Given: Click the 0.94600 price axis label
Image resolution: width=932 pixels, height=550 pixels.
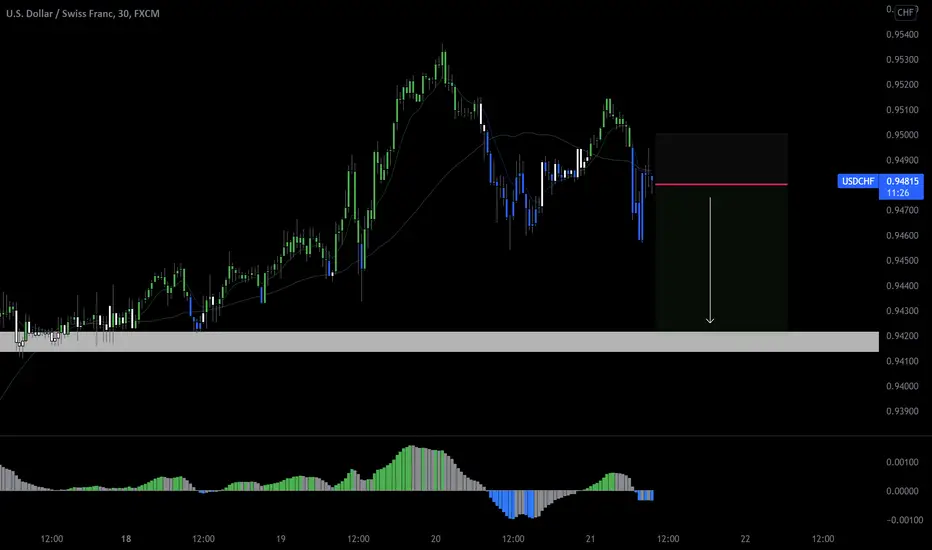Looking at the screenshot, I should pyautogui.click(x=902, y=235).
